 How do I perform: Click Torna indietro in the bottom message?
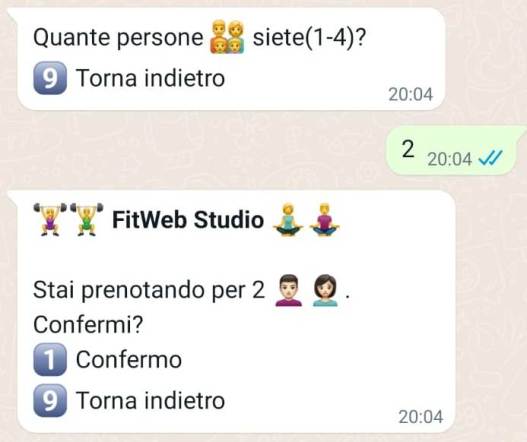coord(151,400)
